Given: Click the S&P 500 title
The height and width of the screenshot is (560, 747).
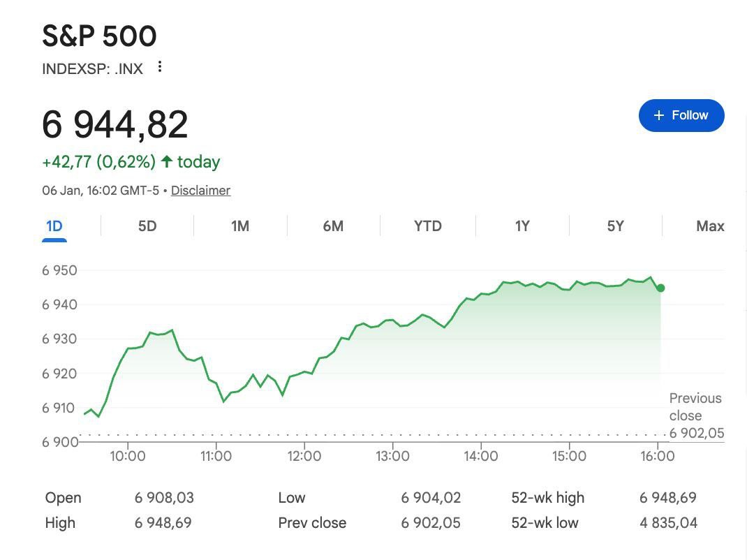Looking at the screenshot, I should 99,36.
